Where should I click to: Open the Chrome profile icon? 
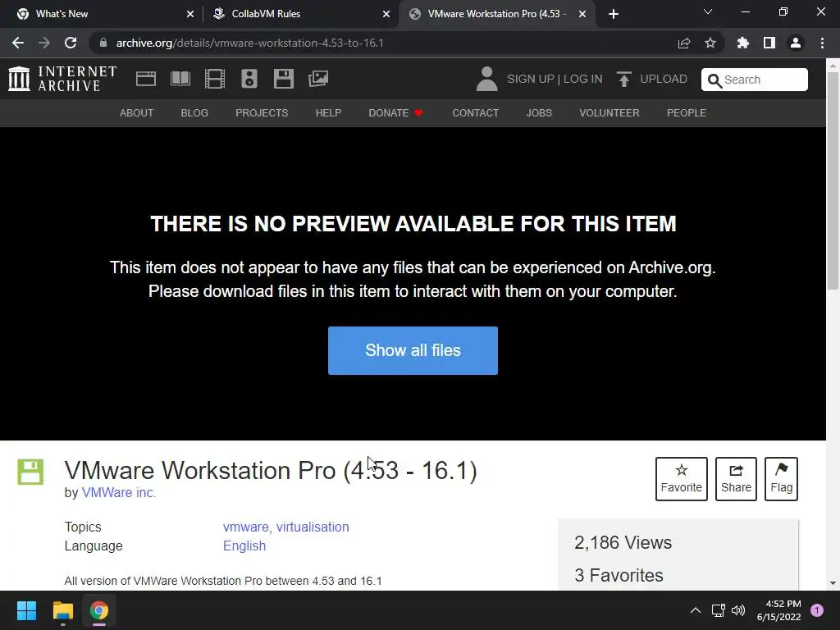(x=796, y=43)
